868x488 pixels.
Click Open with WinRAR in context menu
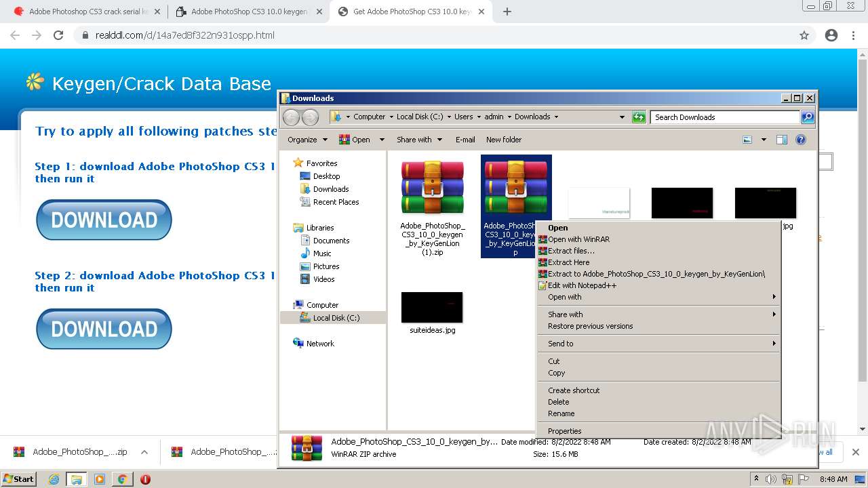pos(578,239)
